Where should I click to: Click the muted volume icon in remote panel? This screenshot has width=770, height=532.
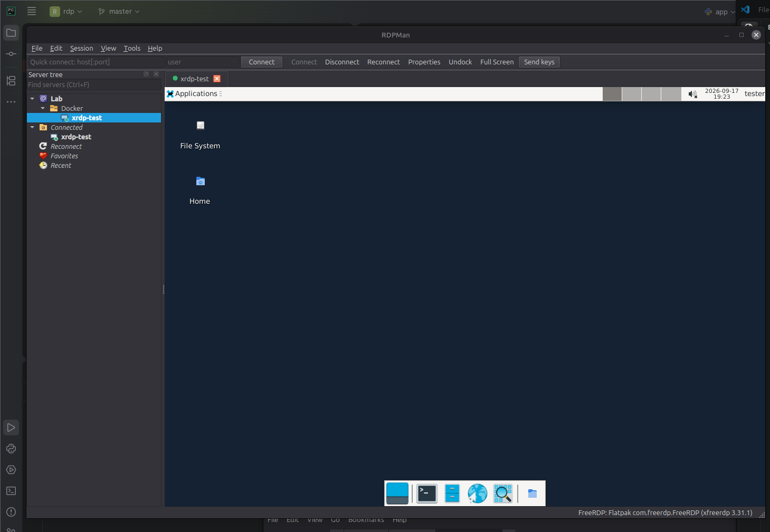[x=693, y=94]
